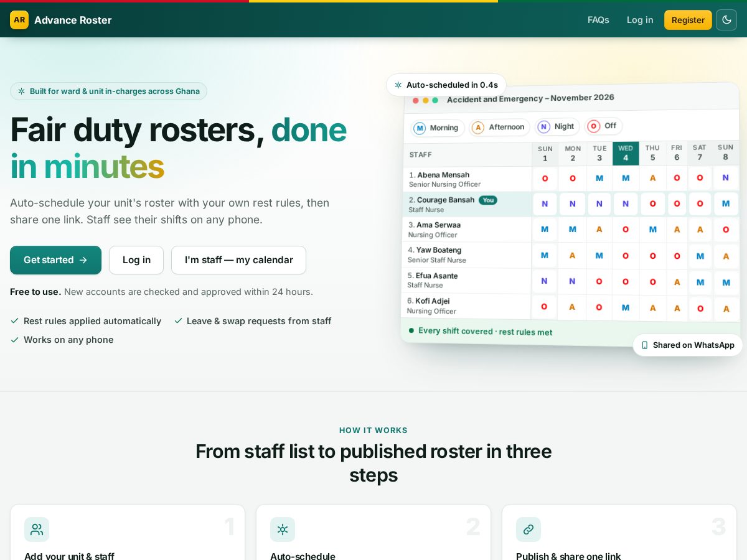The image size is (747, 560).
Task: Click the You tag on Courage Bansah
Action: pos(488,200)
